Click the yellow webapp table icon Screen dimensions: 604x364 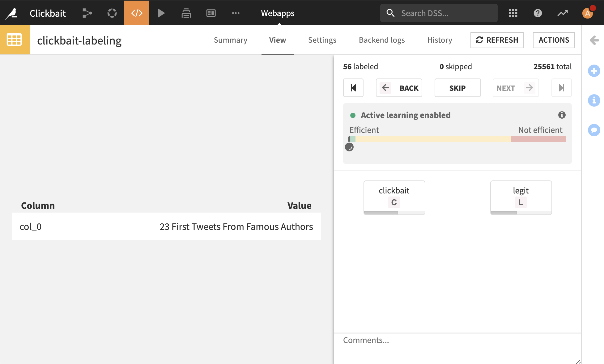15,40
